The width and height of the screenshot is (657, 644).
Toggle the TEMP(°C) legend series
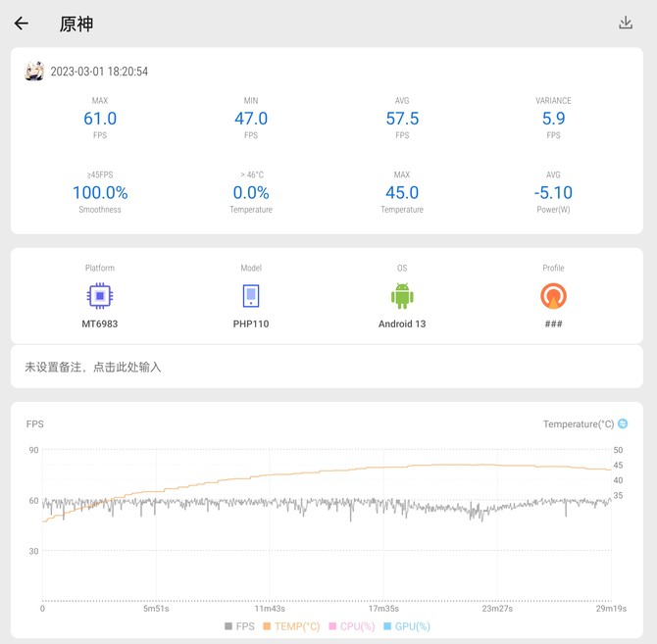coord(291,626)
